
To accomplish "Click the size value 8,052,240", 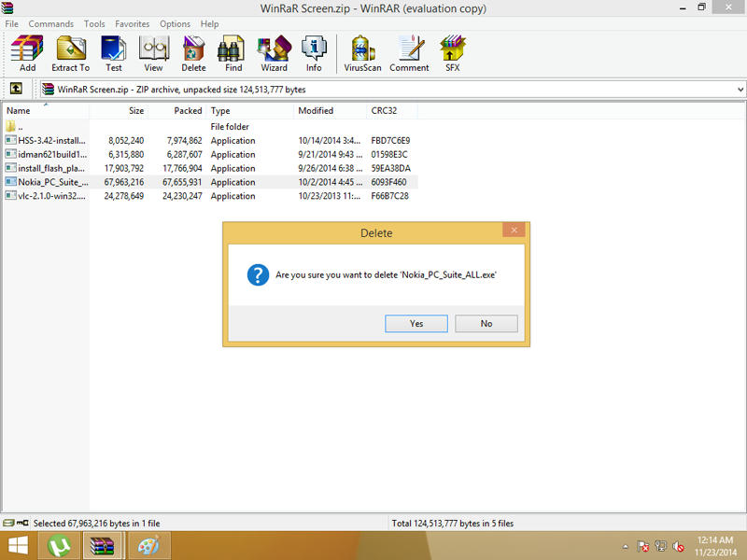I will pyautogui.click(x=126, y=141).
